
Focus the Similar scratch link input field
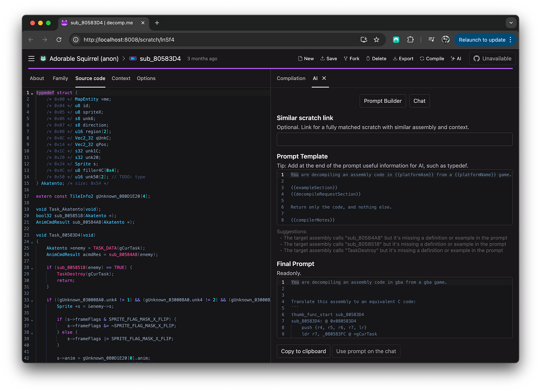pos(395,139)
